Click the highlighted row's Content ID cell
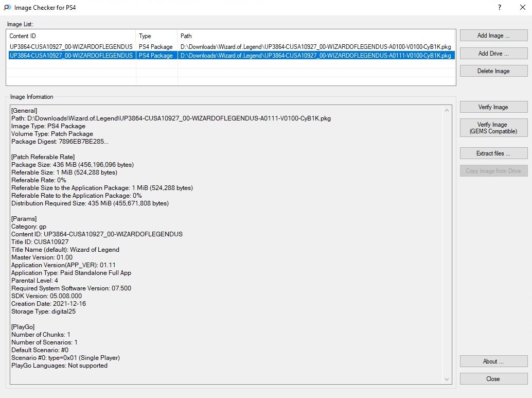532x398 pixels. 71,56
